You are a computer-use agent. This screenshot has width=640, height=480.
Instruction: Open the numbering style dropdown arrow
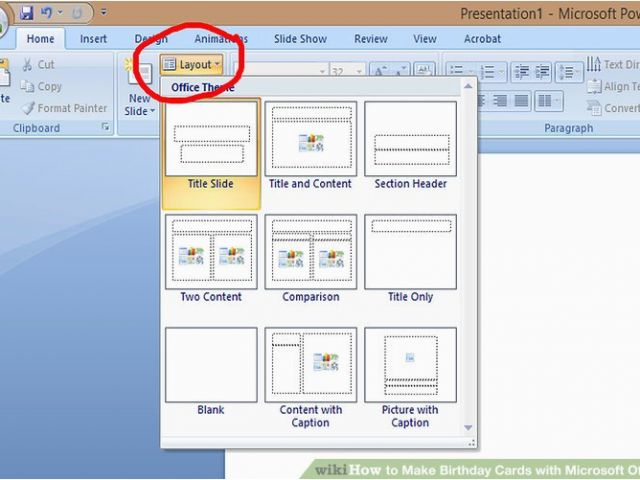(x=502, y=72)
